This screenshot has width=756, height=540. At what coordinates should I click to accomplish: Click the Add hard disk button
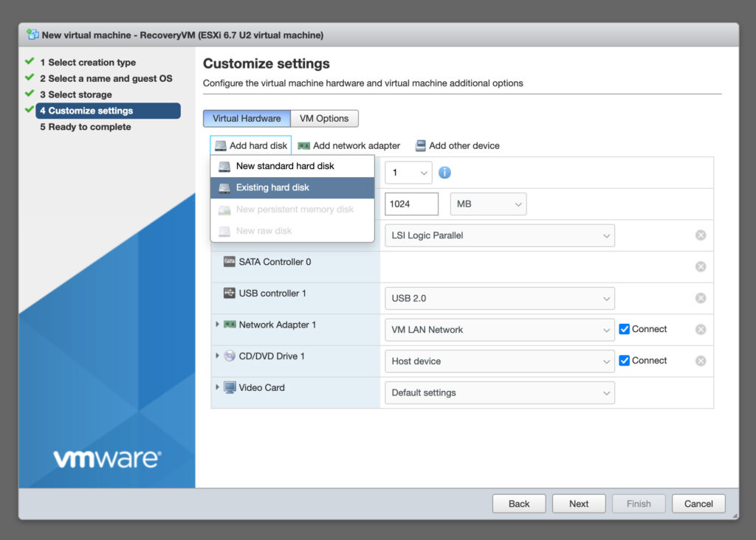(251, 145)
